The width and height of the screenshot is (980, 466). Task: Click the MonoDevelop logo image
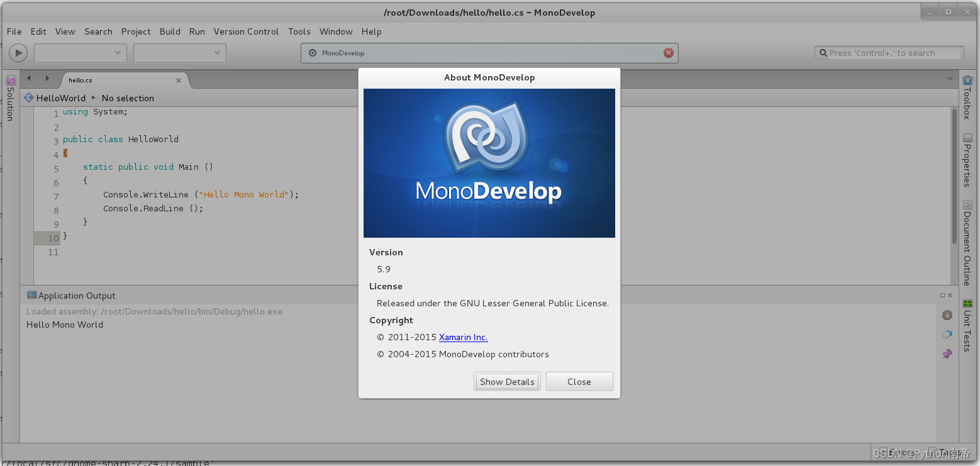(x=489, y=163)
